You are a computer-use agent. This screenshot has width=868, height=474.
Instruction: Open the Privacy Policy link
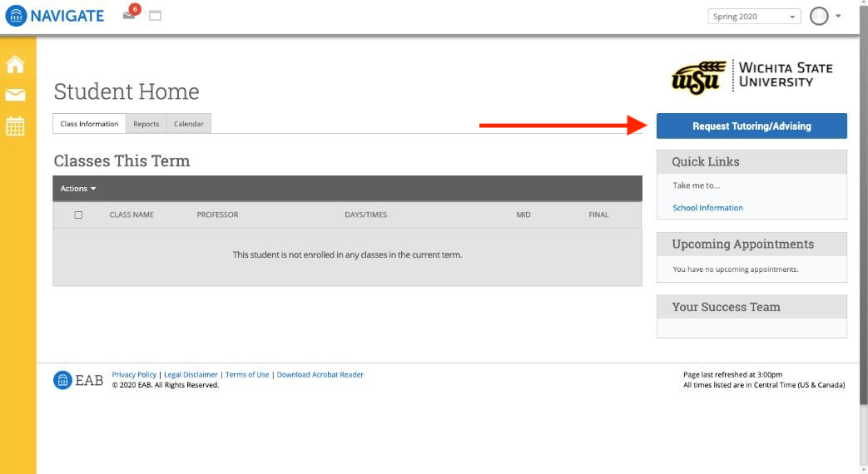tap(134, 374)
